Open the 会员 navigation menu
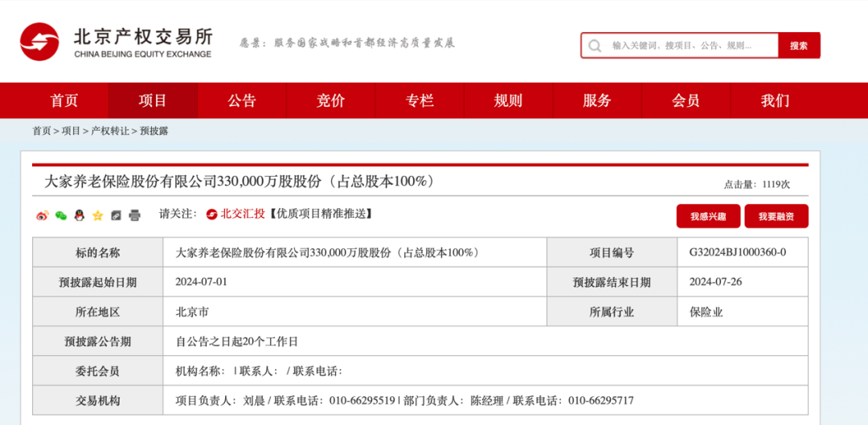 [x=686, y=100]
